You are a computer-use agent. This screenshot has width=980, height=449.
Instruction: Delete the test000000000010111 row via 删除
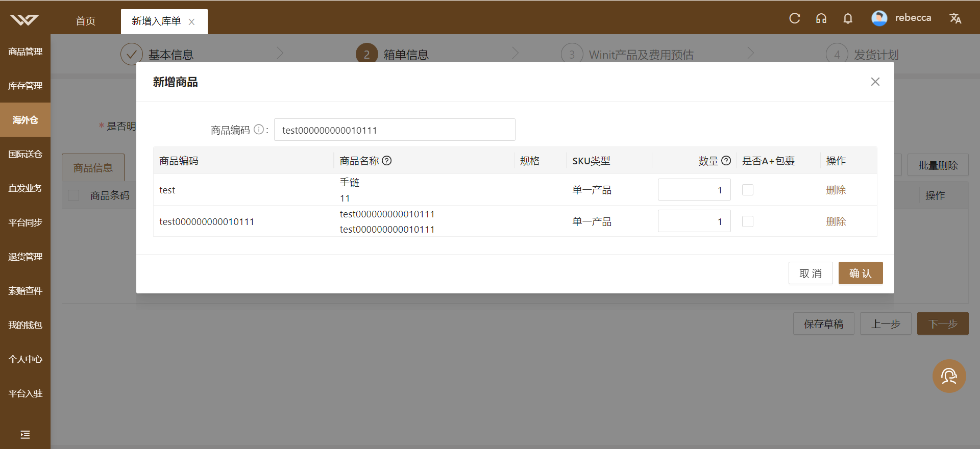pos(836,221)
